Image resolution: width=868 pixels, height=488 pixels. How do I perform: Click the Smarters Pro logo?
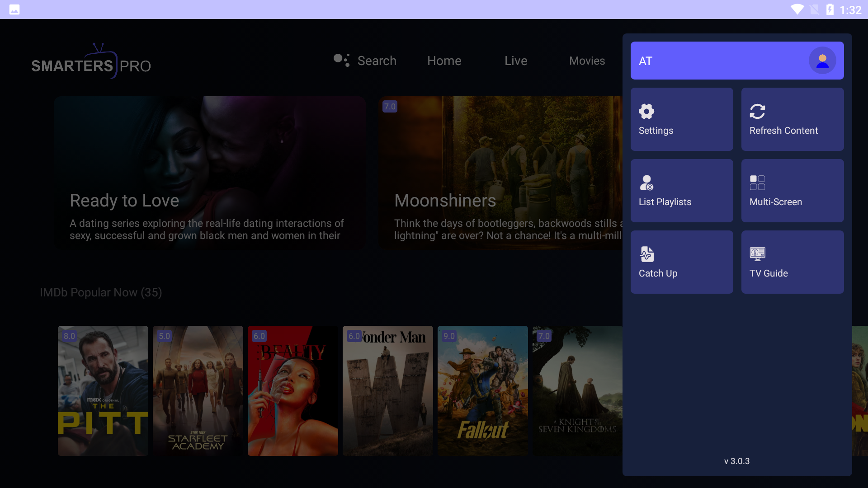tap(91, 62)
